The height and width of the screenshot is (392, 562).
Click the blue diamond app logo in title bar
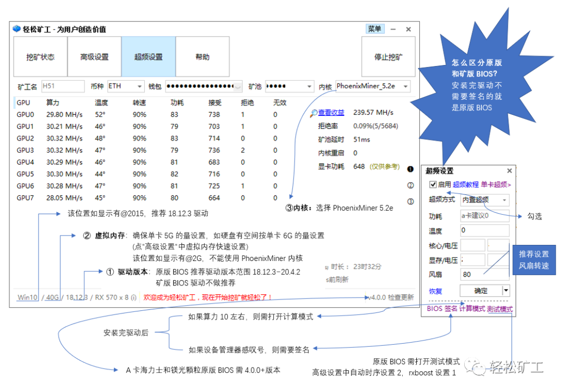17,29
